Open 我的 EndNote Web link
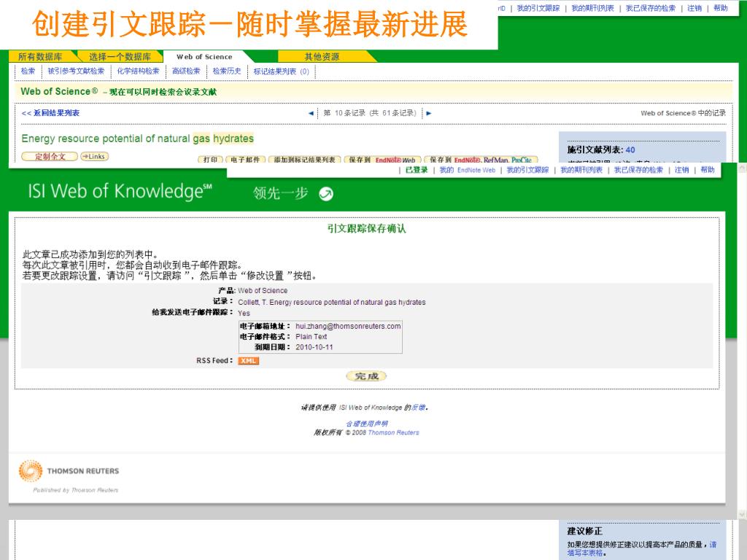The height and width of the screenshot is (560, 747). 468,170
